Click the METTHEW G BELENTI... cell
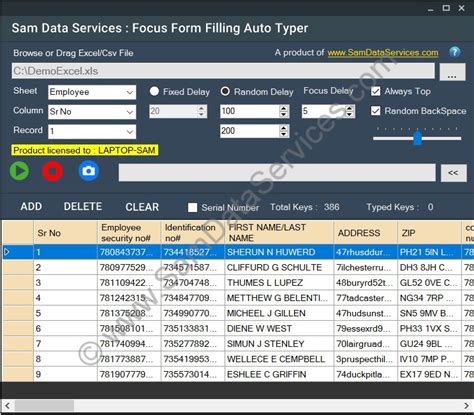The height and width of the screenshot is (415, 474). [279, 298]
